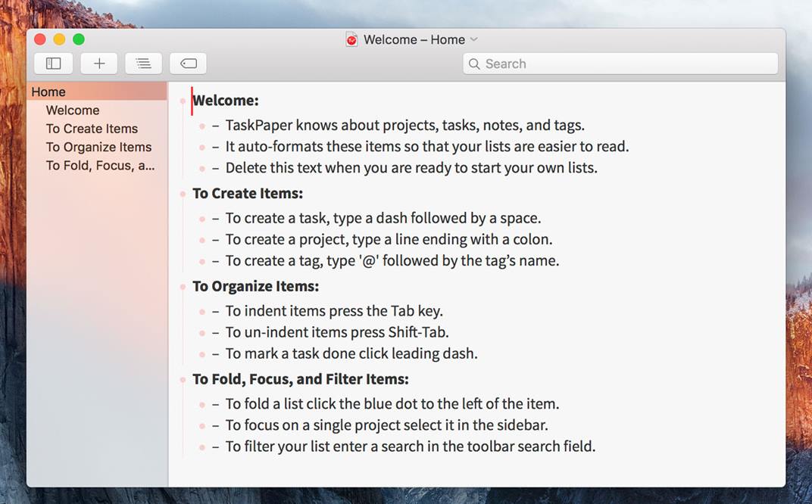Click the To Organize Items: heading
Image resolution: width=812 pixels, height=504 pixels.
(256, 286)
